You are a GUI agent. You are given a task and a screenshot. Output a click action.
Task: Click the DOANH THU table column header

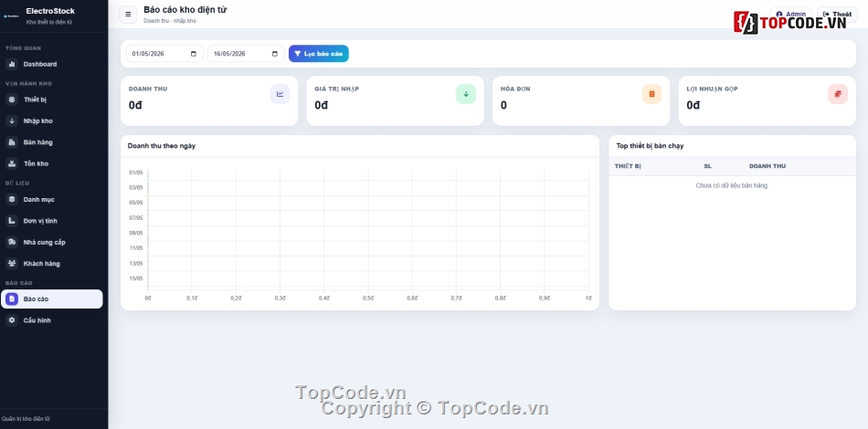(767, 166)
